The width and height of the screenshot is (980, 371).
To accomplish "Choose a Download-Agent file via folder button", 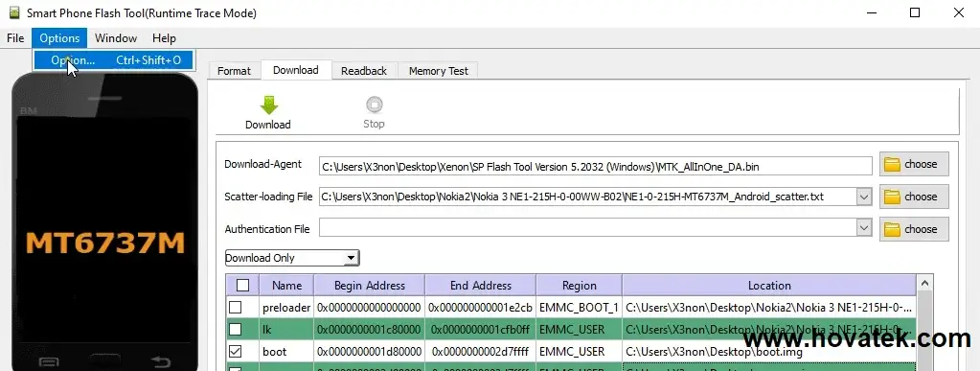I will click(914, 164).
